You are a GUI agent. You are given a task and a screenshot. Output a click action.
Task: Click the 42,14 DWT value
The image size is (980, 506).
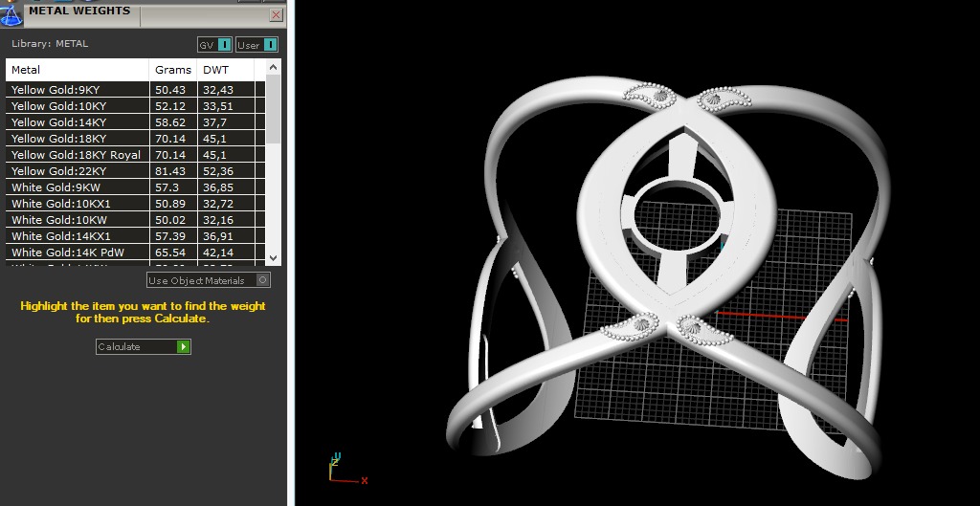point(217,253)
